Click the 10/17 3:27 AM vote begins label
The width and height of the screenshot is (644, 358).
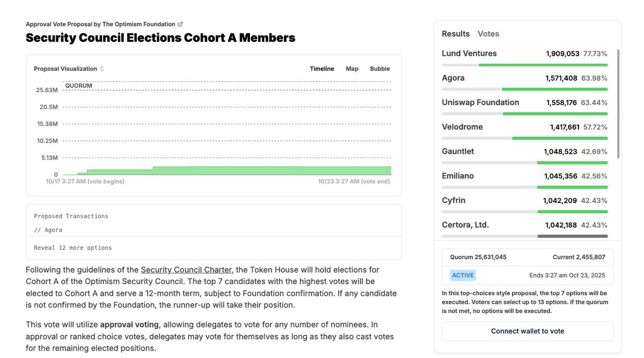click(85, 181)
